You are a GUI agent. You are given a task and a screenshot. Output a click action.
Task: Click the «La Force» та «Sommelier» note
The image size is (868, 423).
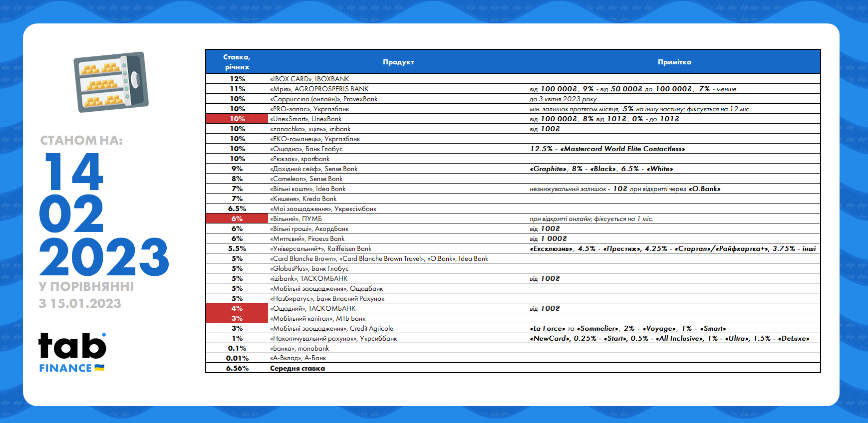pyautogui.click(x=628, y=328)
